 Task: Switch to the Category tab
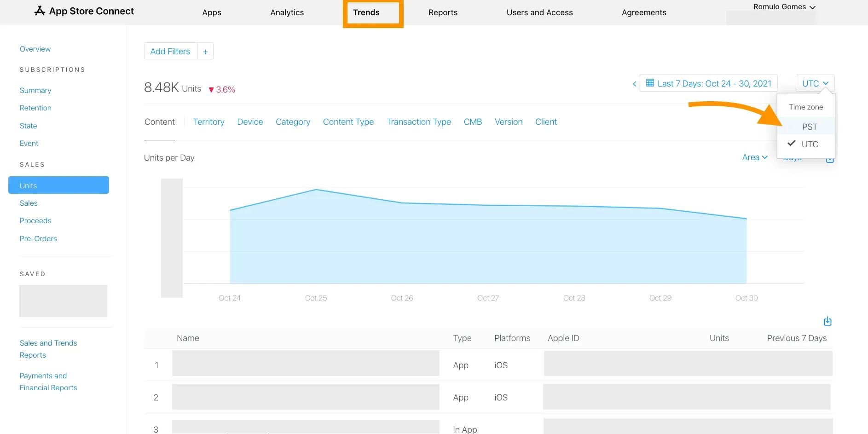pos(293,122)
